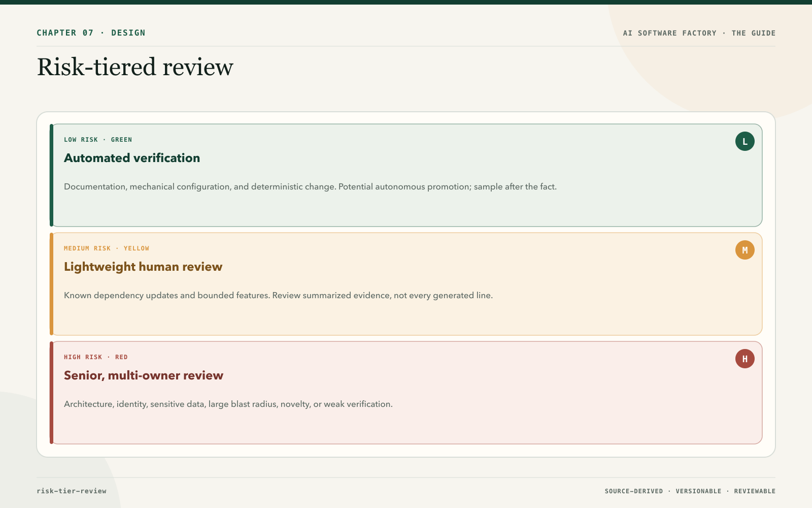The width and height of the screenshot is (812, 508).
Task: Click the LOW RISK · GREEN label
Action: (98, 140)
